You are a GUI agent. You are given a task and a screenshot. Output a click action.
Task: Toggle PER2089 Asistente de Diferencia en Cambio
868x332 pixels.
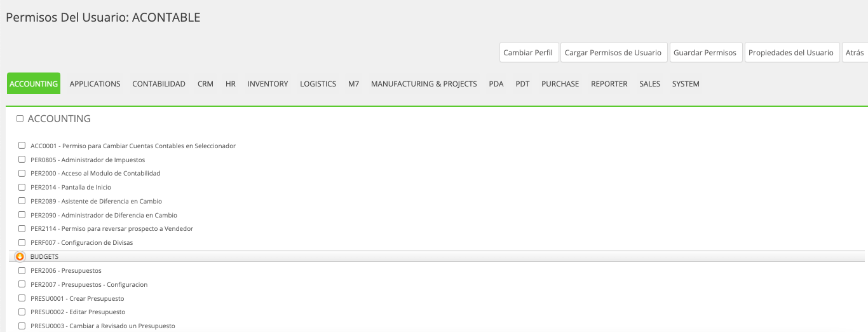click(x=22, y=201)
